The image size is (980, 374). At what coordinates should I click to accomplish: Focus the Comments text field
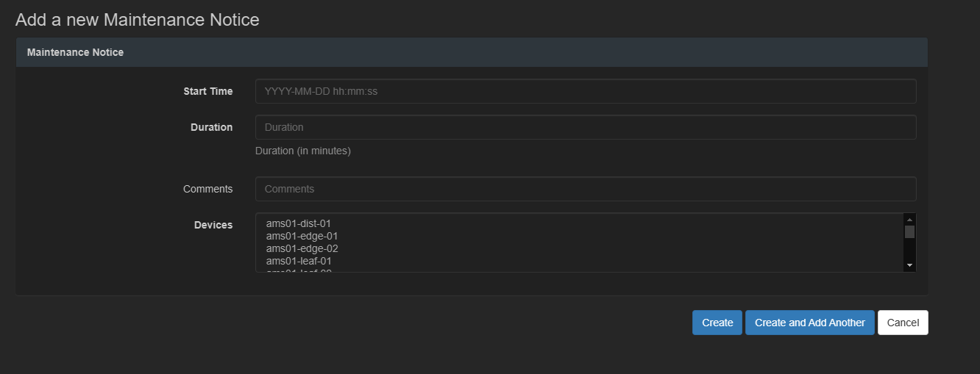point(585,189)
